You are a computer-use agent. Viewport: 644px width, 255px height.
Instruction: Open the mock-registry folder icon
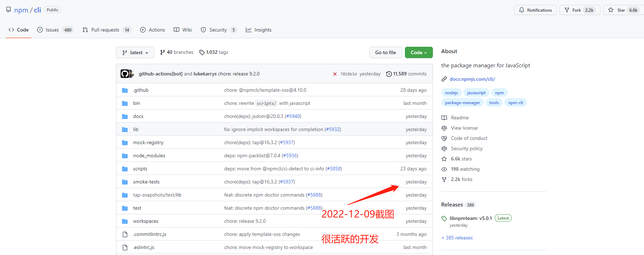125,143
